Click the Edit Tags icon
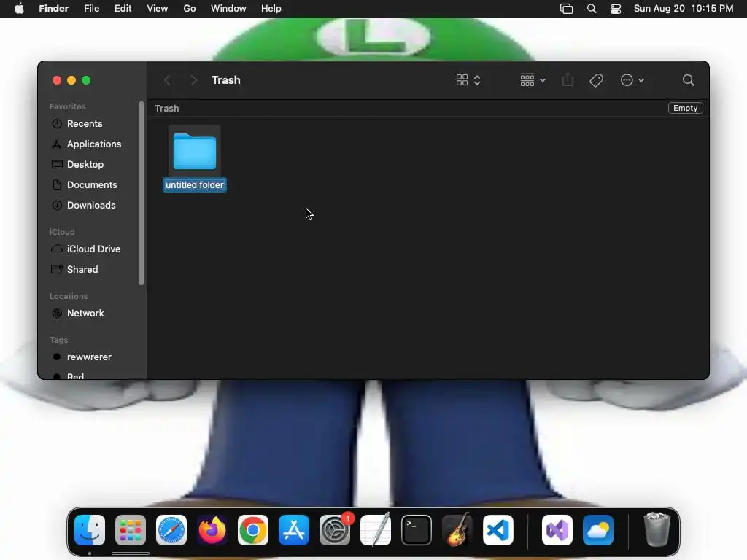747x560 pixels. coord(596,80)
